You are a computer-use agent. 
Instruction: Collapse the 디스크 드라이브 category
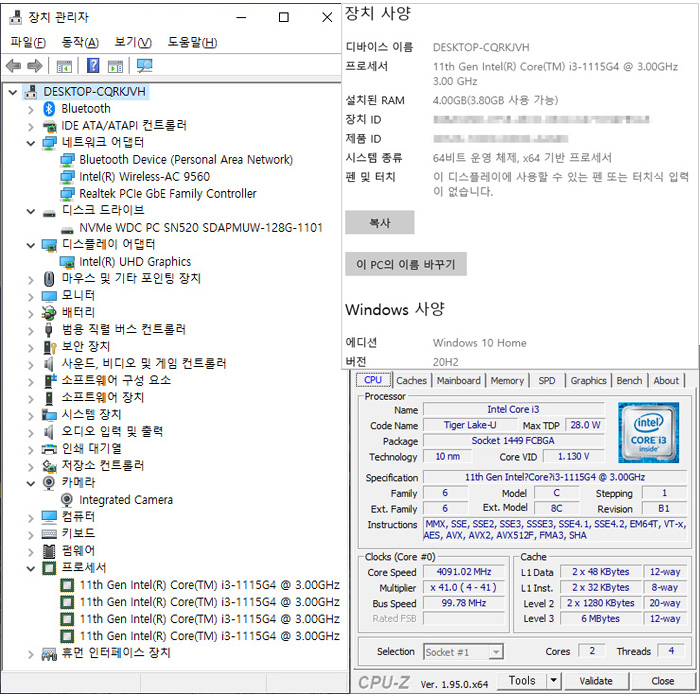pos(30,212)
